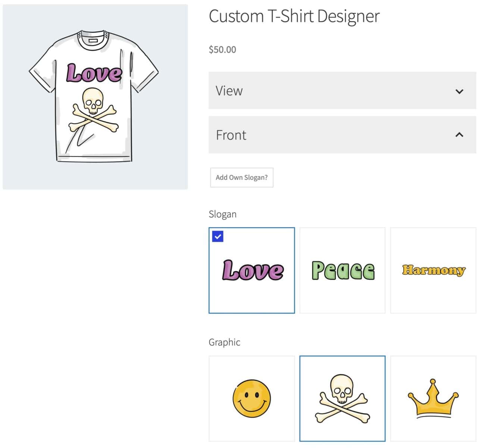Uncheck the blue checkmark on Love slogan
The width and height of the screenshot is (482, 448).
pyautogui.click(x=217, y=236)
